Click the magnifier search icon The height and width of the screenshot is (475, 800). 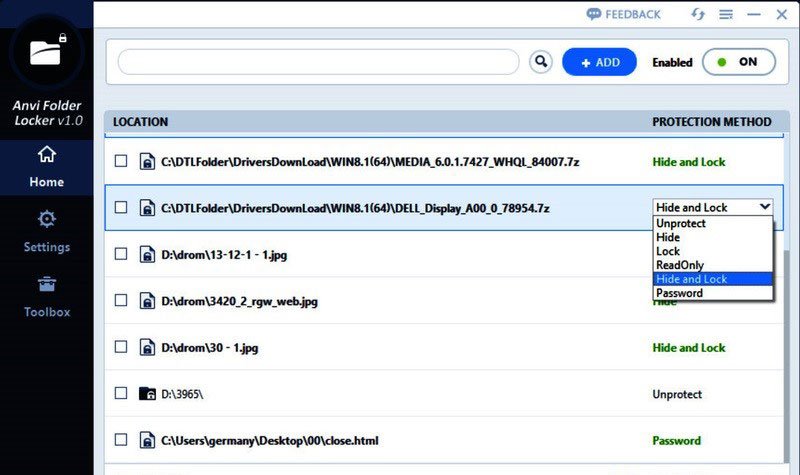pos(541,62)
